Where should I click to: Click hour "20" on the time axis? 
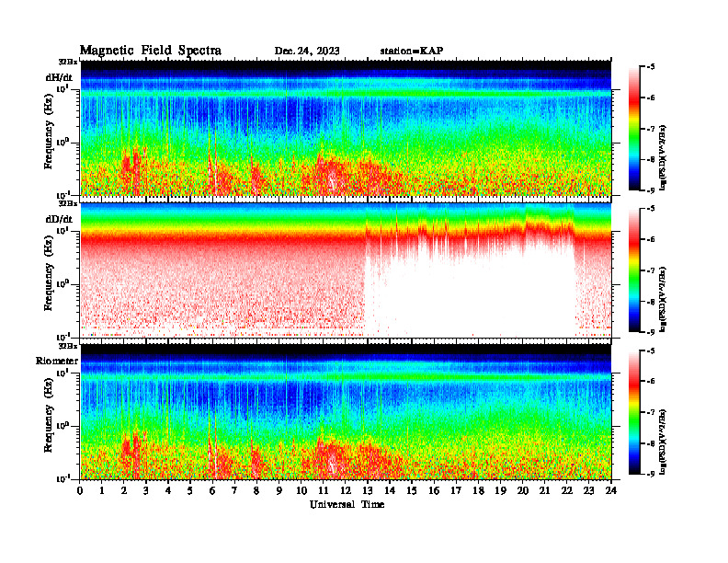[523, 490]
